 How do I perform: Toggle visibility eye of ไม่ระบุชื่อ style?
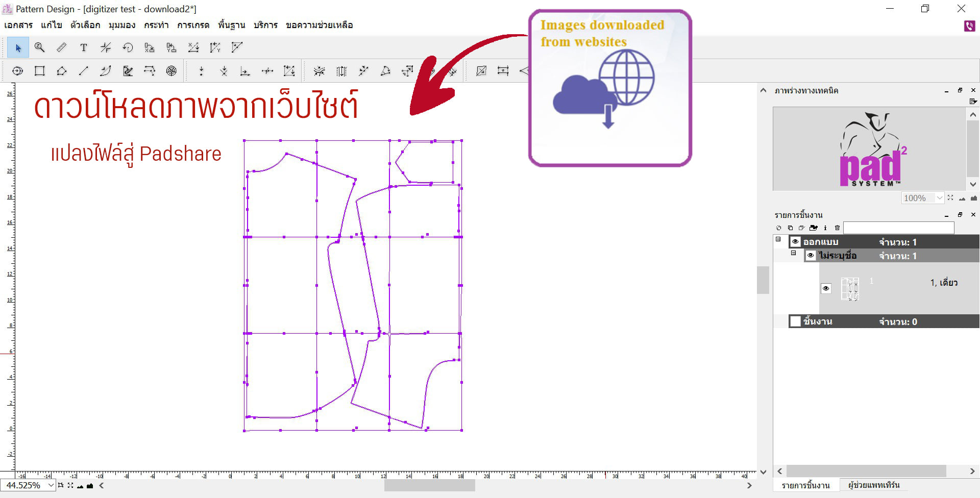[811, 256]
